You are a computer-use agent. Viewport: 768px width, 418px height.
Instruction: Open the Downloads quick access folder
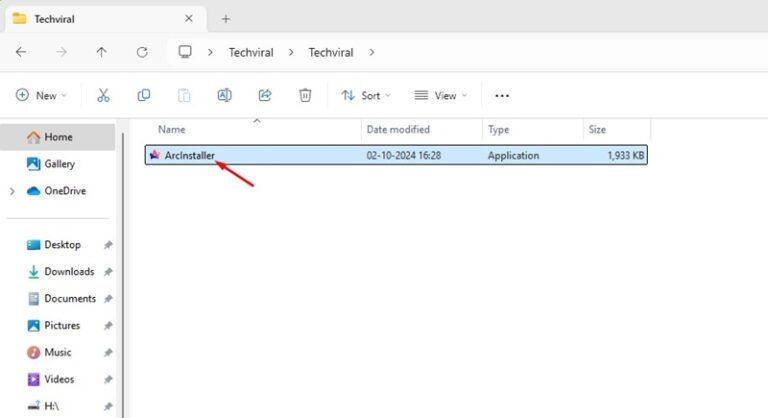[x=57, y=271]
